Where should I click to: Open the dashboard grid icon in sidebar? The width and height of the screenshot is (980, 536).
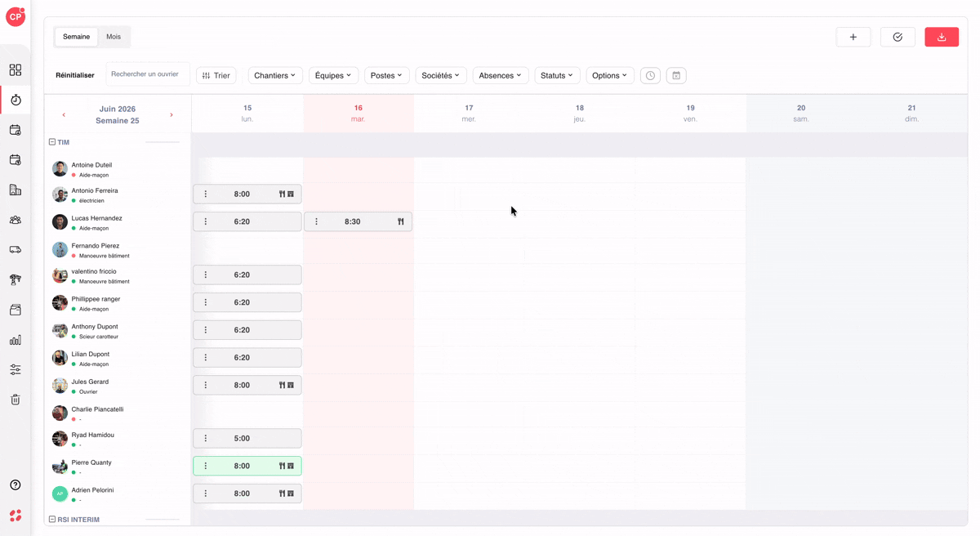16,70
